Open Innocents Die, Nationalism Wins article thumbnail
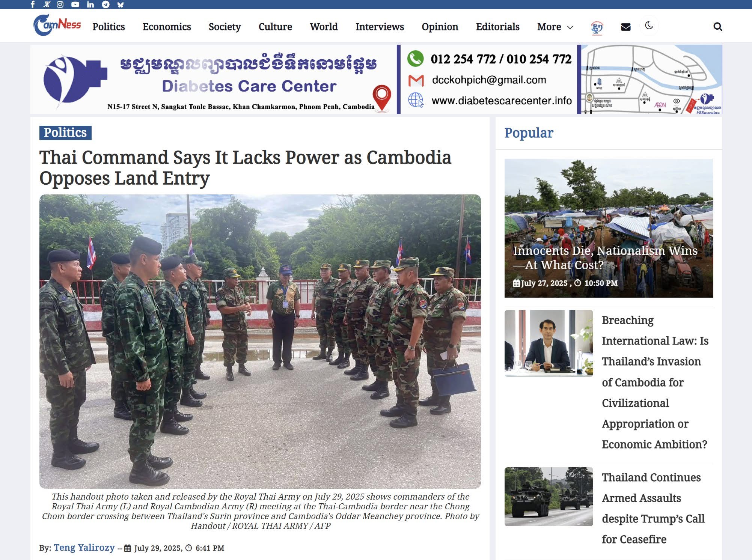752x560 pixels. 609,228
